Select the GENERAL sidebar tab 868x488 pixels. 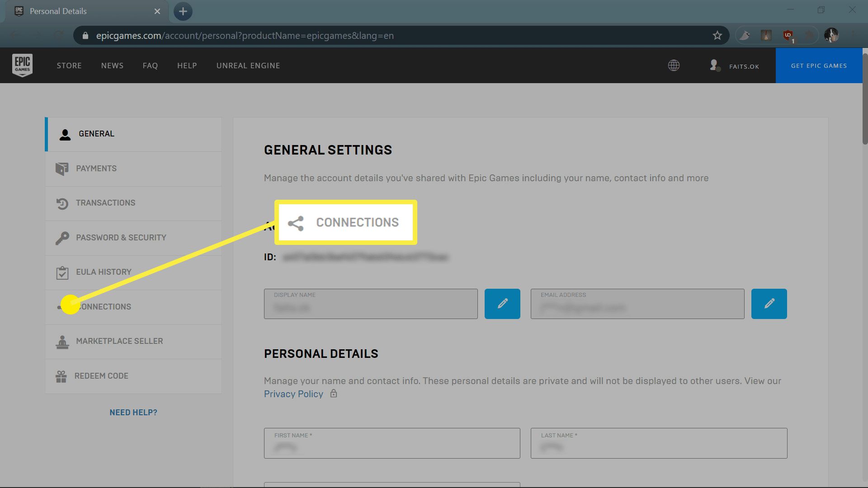coord(133,134)
